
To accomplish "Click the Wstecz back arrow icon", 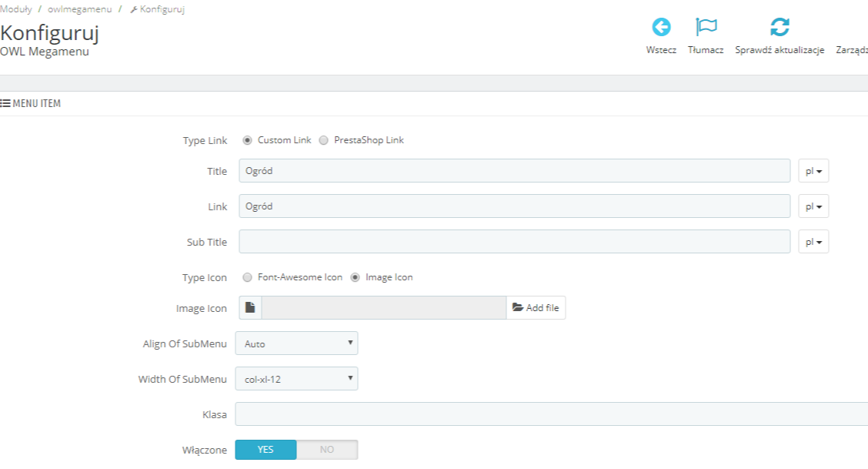I will pos(661,27).
